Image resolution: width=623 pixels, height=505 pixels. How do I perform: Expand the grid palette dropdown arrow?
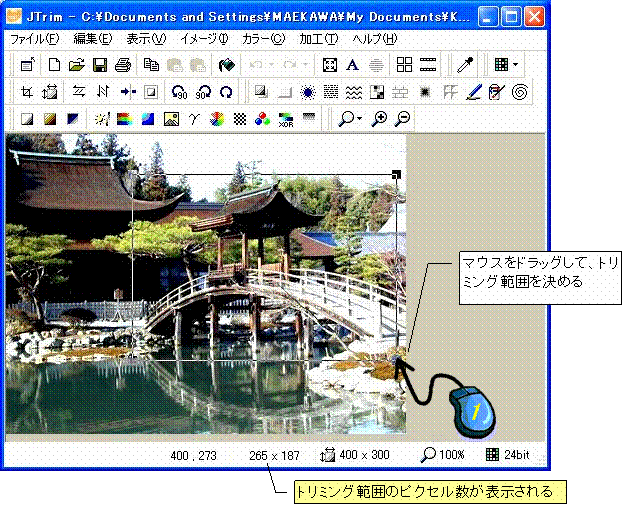click(515, 65)
